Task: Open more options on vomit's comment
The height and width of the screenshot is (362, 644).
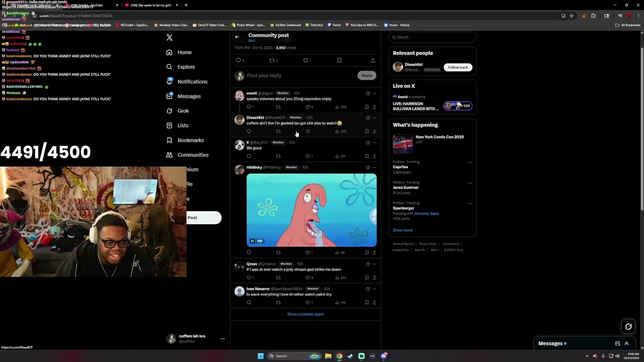Action: (374, 93)
